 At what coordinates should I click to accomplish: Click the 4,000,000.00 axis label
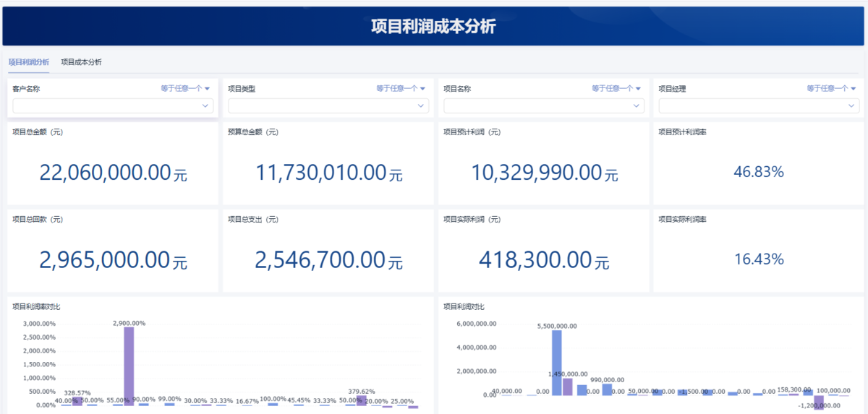[477, 348]
